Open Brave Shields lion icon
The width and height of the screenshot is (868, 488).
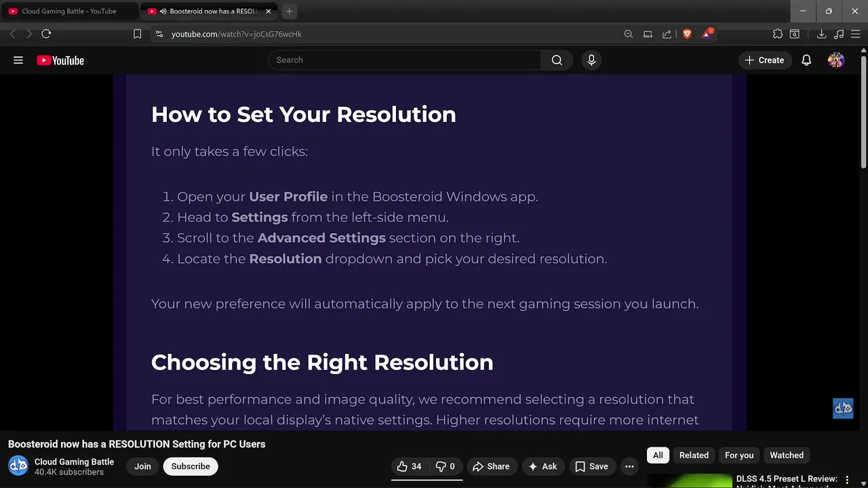click(x=687, y=34)
